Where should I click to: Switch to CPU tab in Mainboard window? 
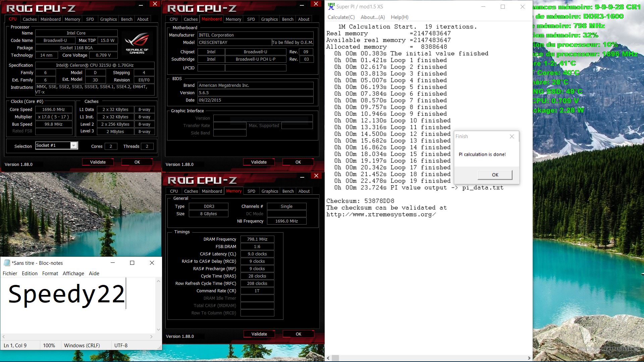tap(174, 19)
